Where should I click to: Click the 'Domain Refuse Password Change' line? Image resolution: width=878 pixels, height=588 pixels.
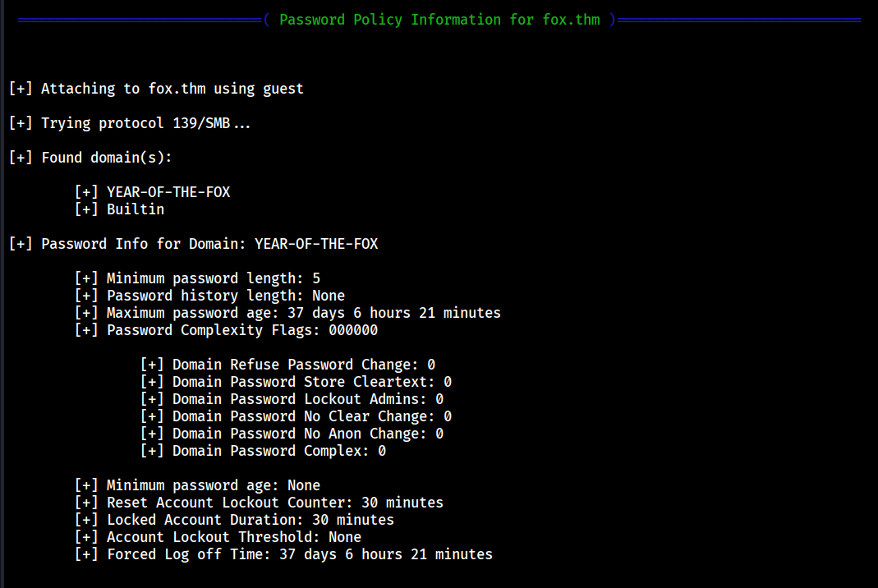tap(287, 365)
